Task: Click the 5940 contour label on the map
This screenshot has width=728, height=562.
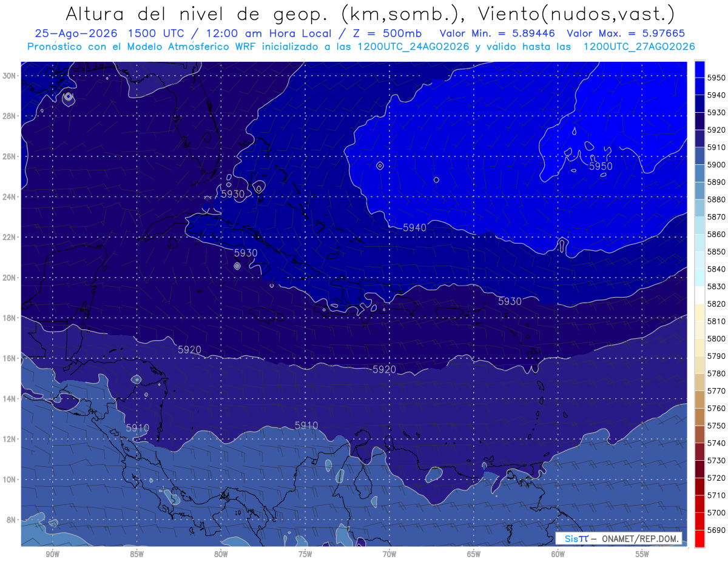Action: 415,227
